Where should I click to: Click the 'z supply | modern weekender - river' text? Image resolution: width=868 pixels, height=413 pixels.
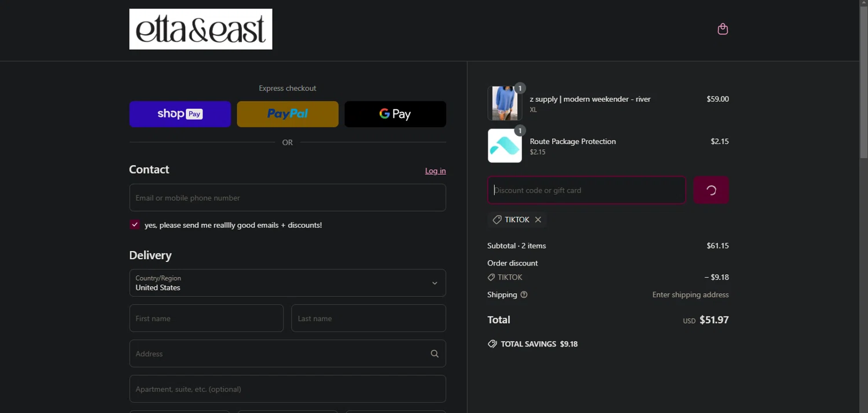click(590, 99)
